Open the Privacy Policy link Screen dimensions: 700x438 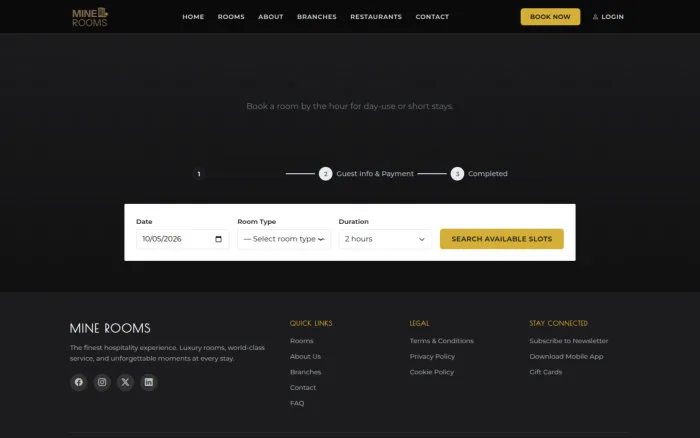click(x=432, y=356)
